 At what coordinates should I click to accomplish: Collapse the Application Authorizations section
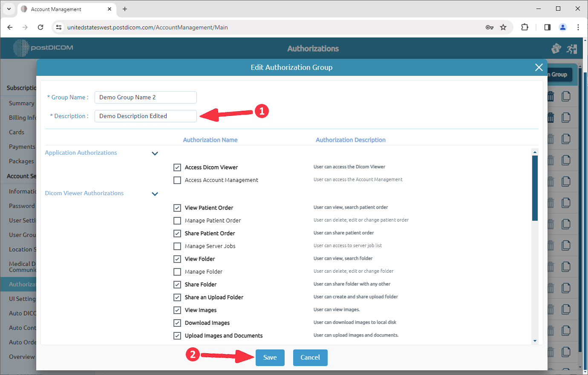[x=155, y=153]
